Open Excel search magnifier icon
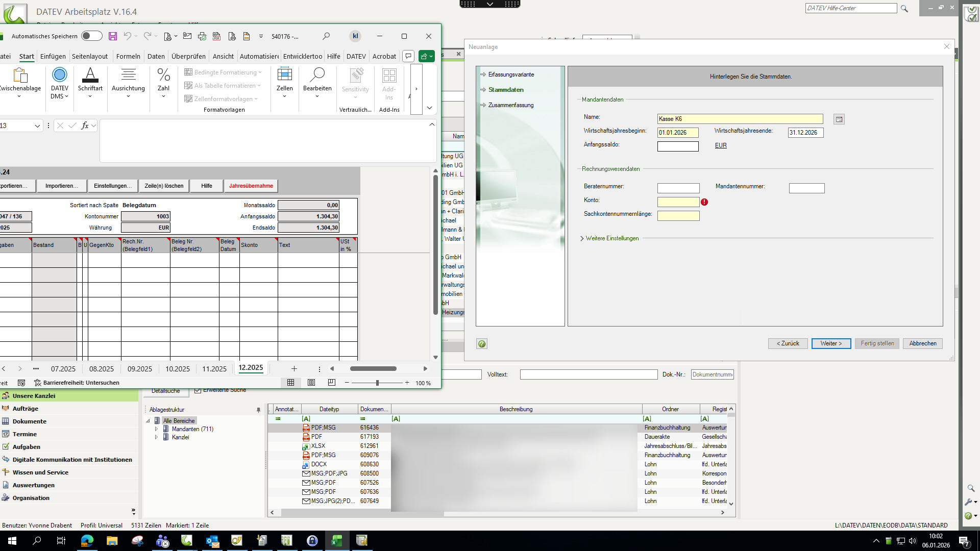The width and height of the screenshot is (980, 551). click(x=326, y=36)
